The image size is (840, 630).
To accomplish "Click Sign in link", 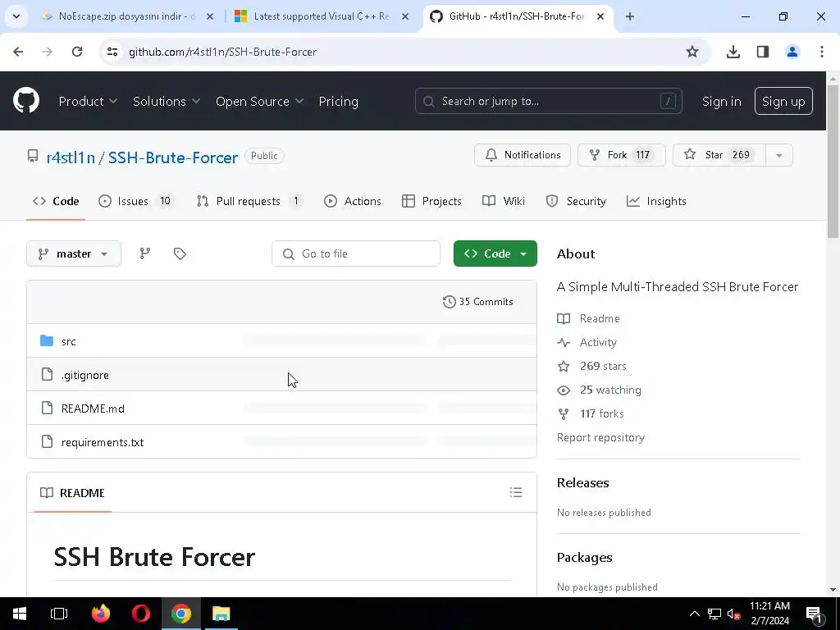I will [721, 101].
